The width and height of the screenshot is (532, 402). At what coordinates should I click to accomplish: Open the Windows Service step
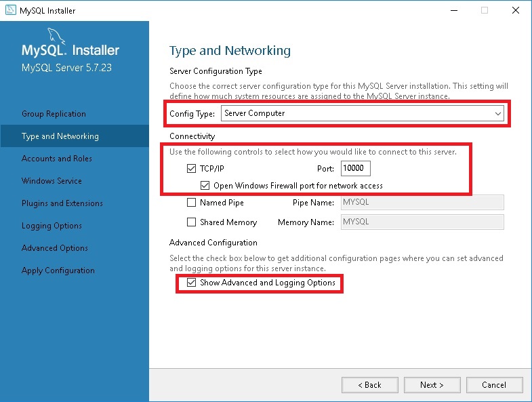52,181
